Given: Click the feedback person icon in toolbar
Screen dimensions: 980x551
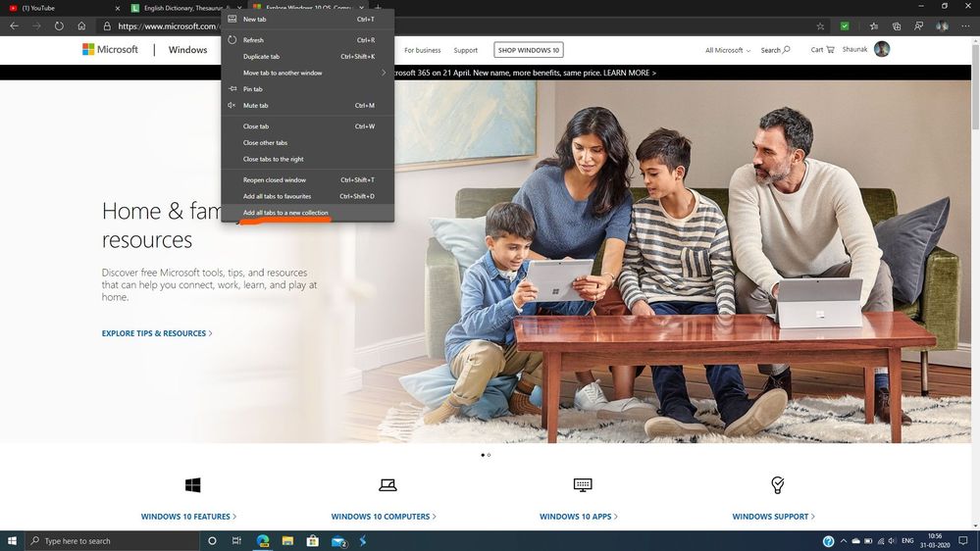Looking at the screenshot, I should (x=919, y=26).
